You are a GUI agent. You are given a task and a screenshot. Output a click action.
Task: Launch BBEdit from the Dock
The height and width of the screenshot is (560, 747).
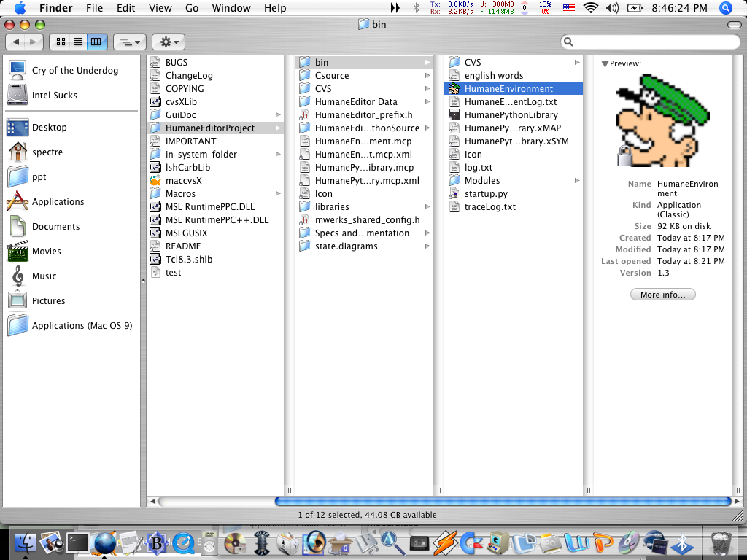click(156, 543)
